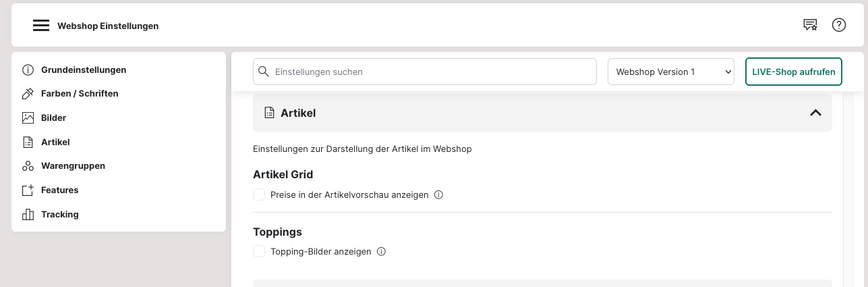Open the Webshop Version 1 dropdown
The width and height of the screenshot is (868, 287).
pyautogui.click(x=671, y=72)
